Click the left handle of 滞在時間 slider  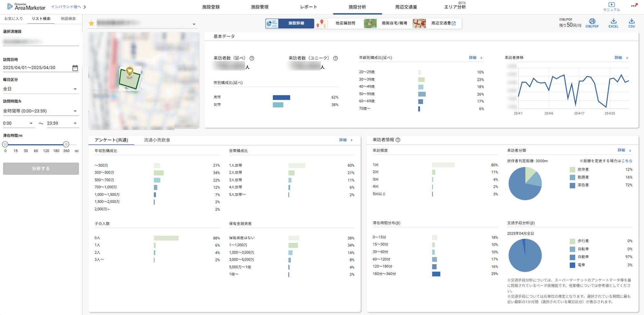click(5, 144)
